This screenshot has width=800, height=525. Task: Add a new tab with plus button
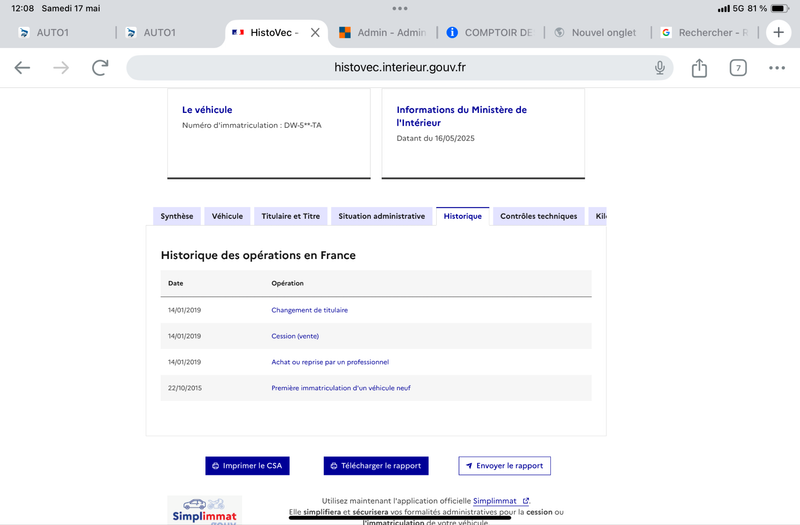[x=778, y=33]
